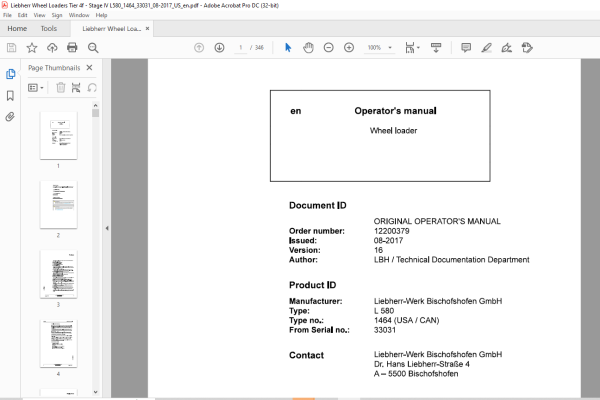Click the Operator's manual heading
The height and width of the screenshot is (400, 600).
click(395, 111)
